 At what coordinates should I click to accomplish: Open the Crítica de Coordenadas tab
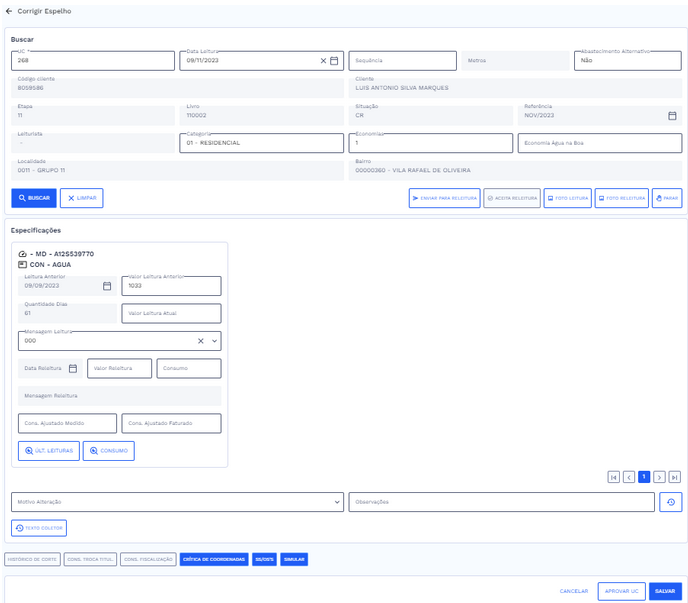(x=214, y=560)
